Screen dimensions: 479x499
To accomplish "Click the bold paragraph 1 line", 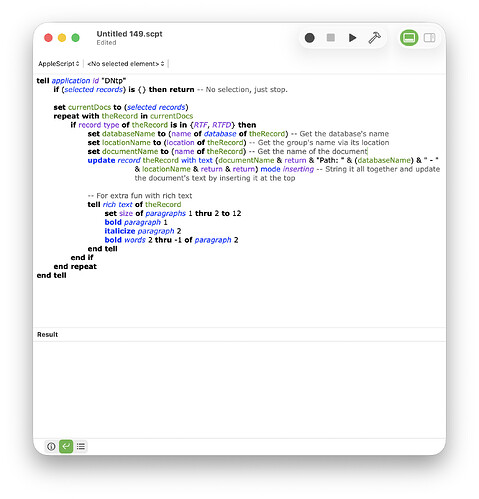I will pyautogui.click(x=136, y=222).
